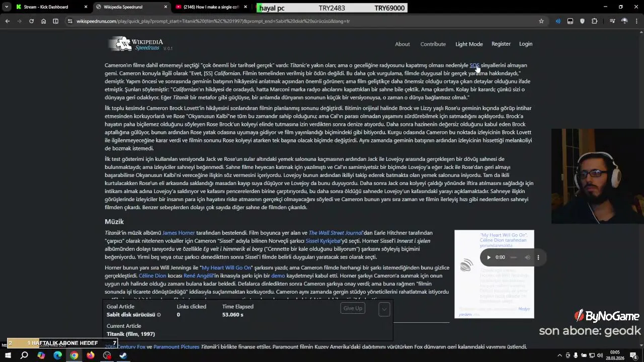644x362 pixels.
Task: Open the taskbar clock and date
Action: pyautogui.click(x=615, y=355)
